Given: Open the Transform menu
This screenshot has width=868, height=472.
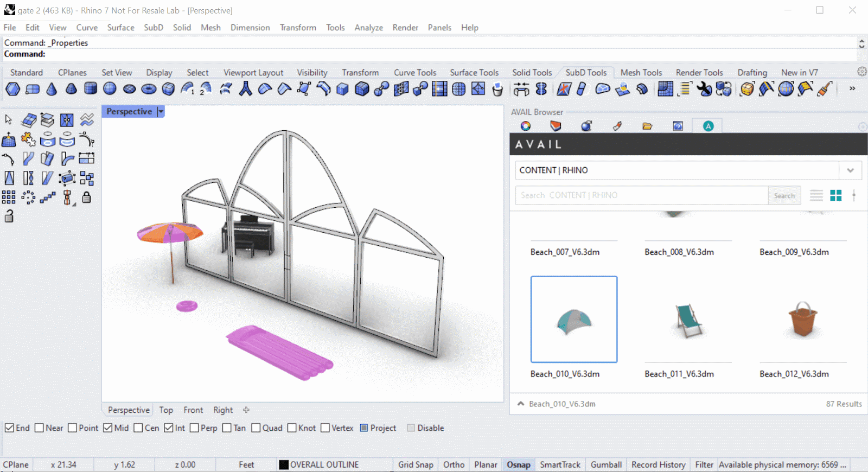Looking at the screenshot, I should (x=297, y=28).
